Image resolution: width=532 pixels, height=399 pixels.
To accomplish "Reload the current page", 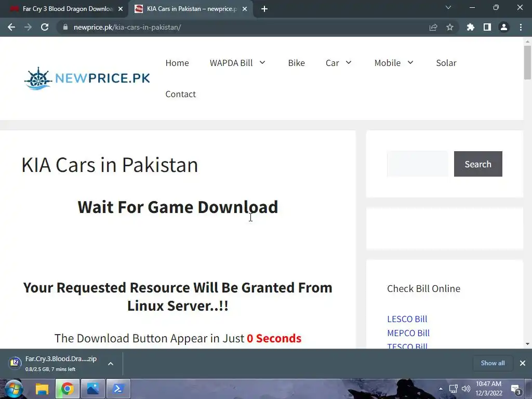I will pyautogui.click(x=45, y=27).
